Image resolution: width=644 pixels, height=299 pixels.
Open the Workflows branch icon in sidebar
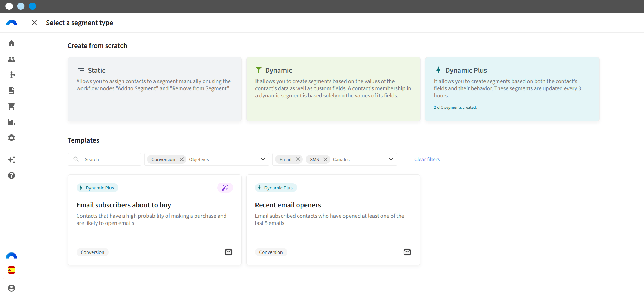coord(13,75)
